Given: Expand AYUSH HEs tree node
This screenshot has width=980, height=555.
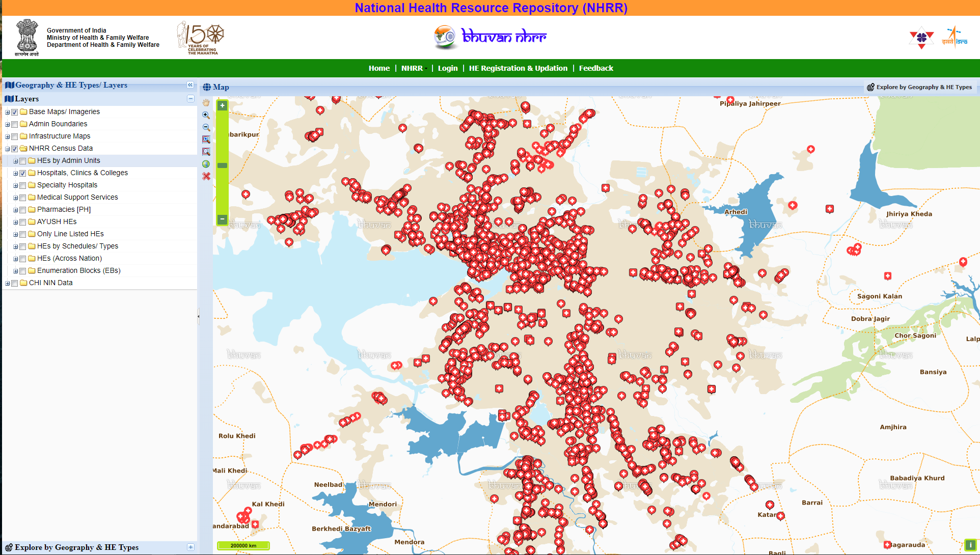Looking at the screenshot, I should 15,222.
